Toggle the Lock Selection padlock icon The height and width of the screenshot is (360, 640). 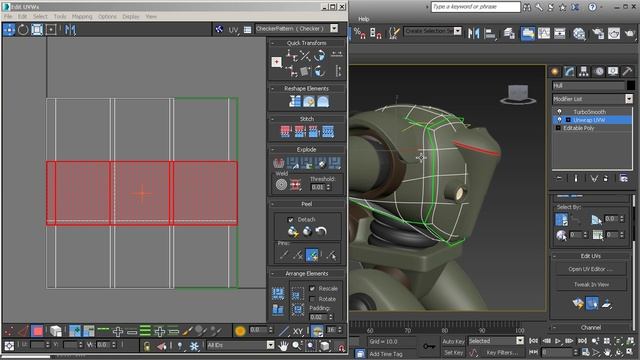[x=147, y=346]
